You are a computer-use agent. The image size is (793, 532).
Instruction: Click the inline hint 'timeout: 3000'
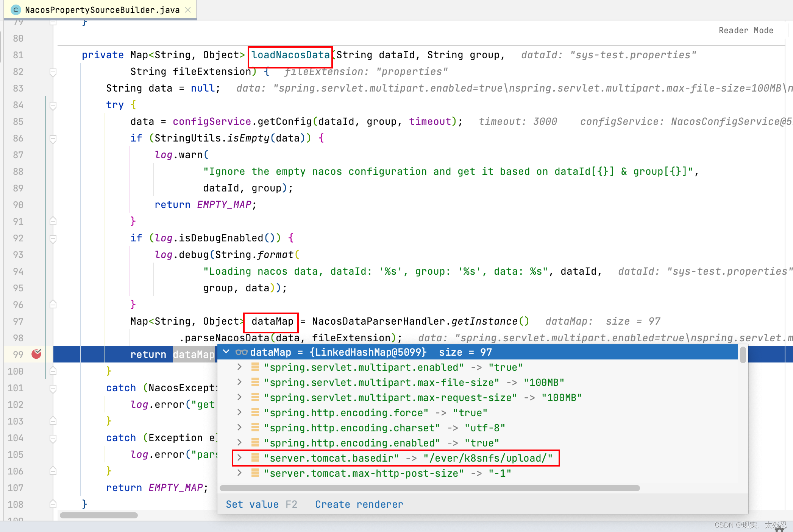518,121
